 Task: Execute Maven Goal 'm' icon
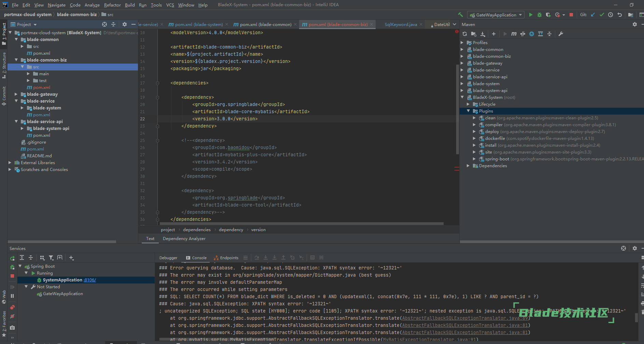514,34
